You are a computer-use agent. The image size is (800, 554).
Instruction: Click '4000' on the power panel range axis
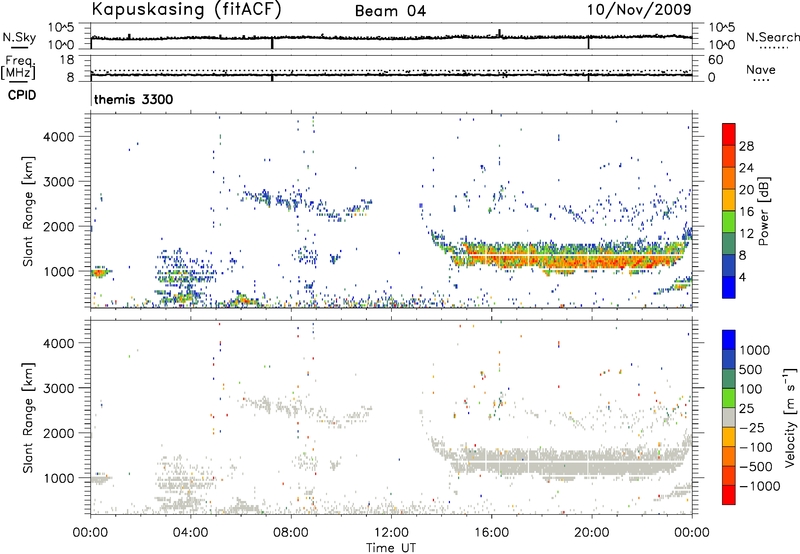(59, 137)
